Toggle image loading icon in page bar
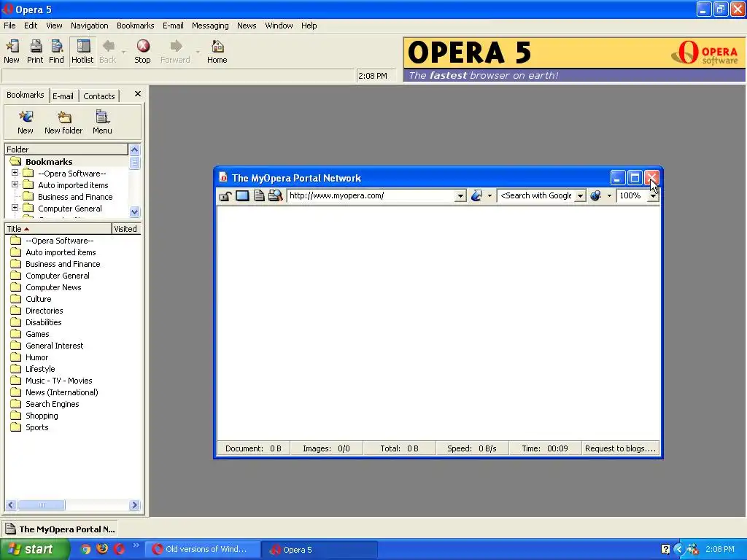The height and width of the screenshot is (560, 747). (x=242, y=195)
